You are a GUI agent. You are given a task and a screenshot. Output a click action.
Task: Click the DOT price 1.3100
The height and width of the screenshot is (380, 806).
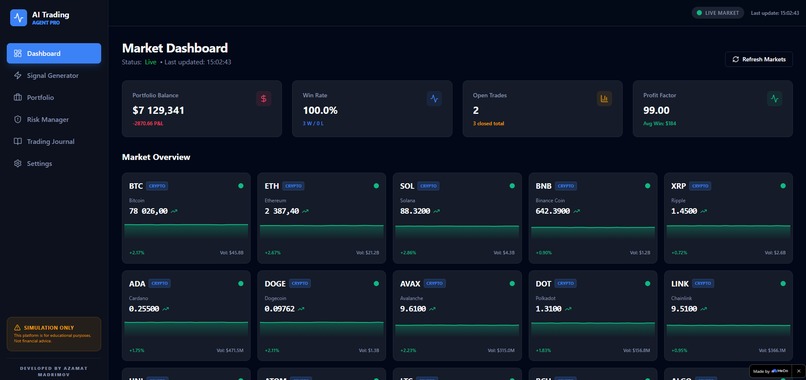click(548, 309)
